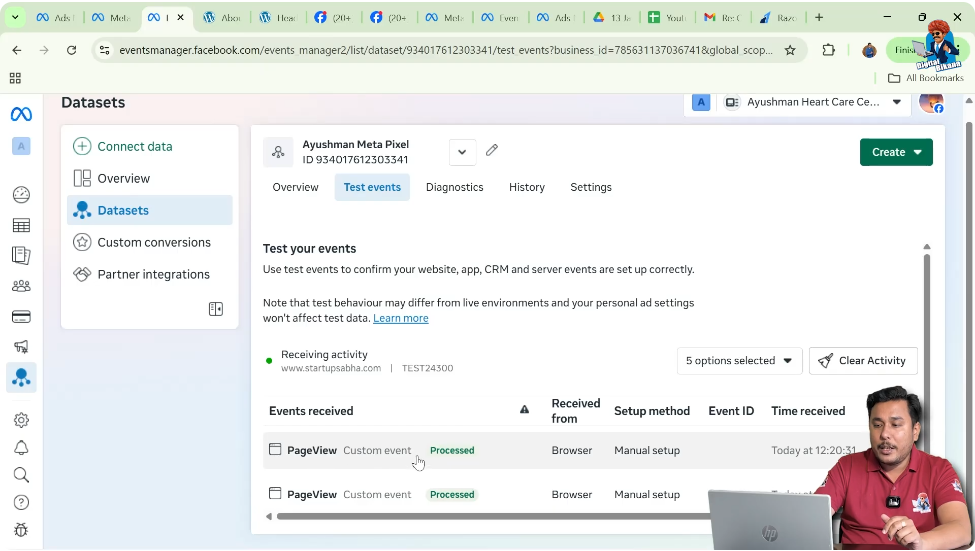Follow the Learn more link
Screen dimensions: 975x551
click(400, 318)
